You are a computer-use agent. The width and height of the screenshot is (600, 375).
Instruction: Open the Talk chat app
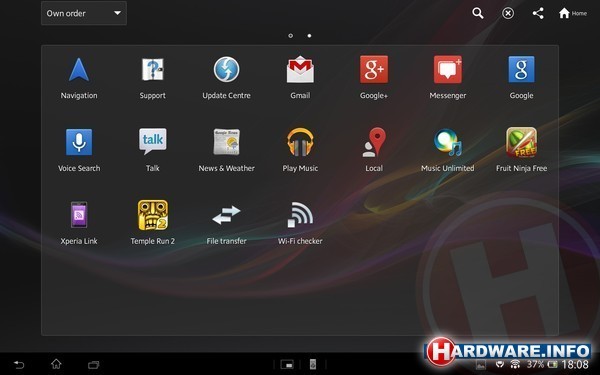[x=153, y=150]
